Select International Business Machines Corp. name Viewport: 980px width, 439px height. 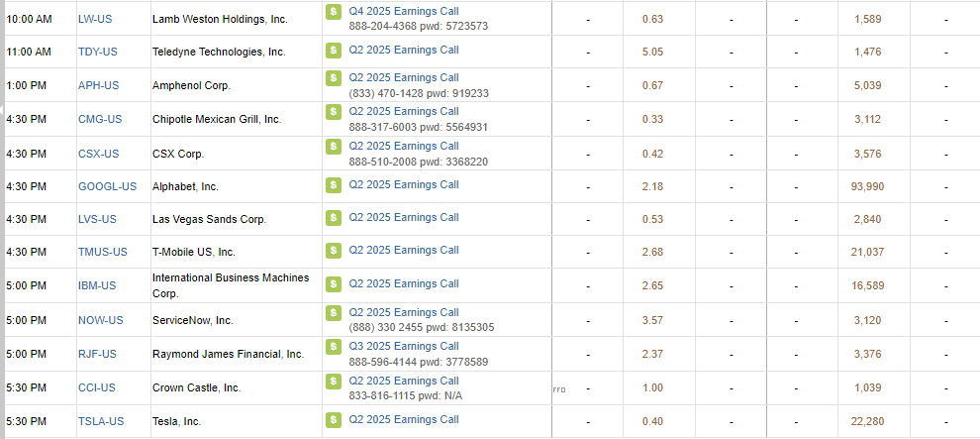pos(231,285)
